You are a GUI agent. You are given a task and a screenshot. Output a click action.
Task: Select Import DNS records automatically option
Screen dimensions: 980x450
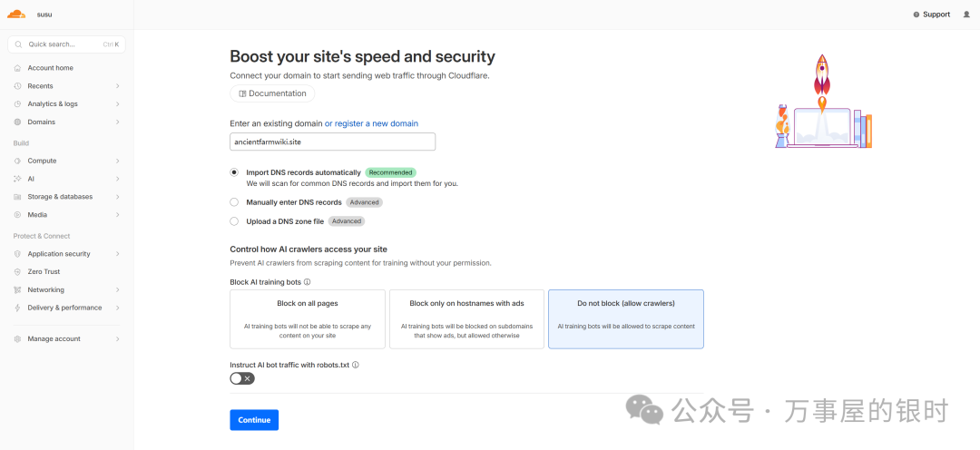tap(235, 172)
